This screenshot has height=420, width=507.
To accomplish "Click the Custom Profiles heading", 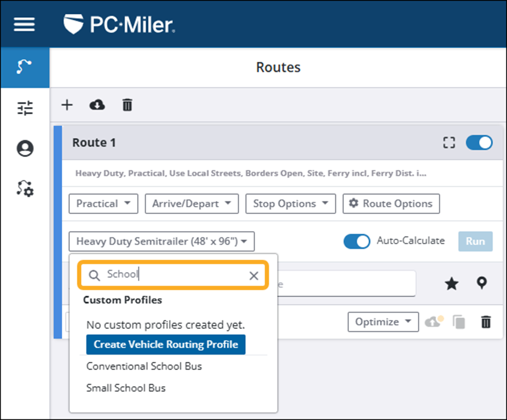I will pyautogui.click(x=122, y=300).
